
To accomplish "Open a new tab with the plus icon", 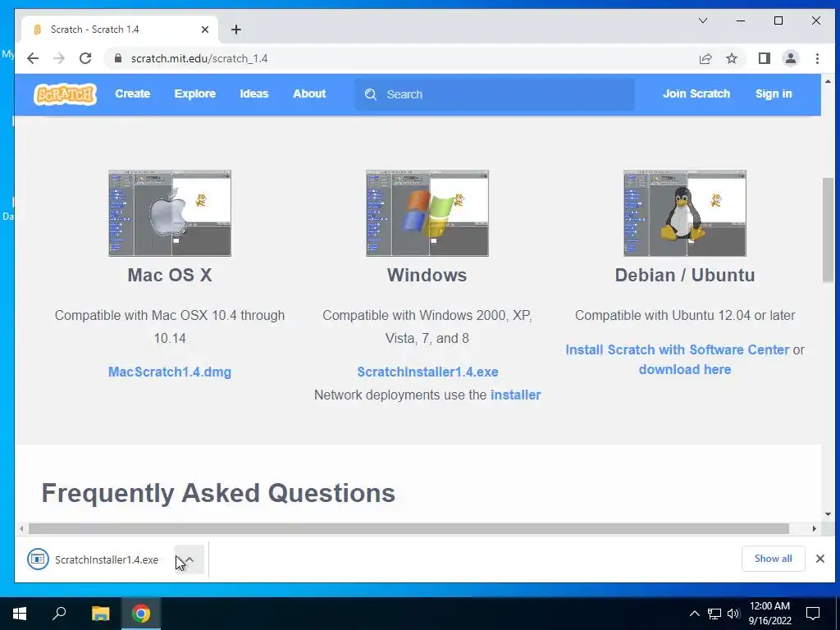I will [236, 30].
